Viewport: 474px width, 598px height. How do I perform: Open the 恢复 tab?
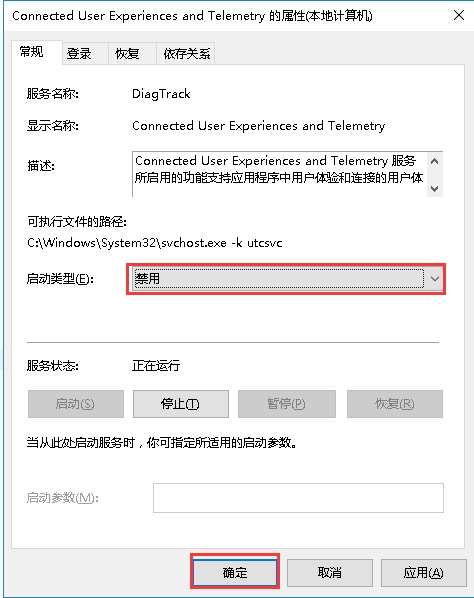pos(132,53)
